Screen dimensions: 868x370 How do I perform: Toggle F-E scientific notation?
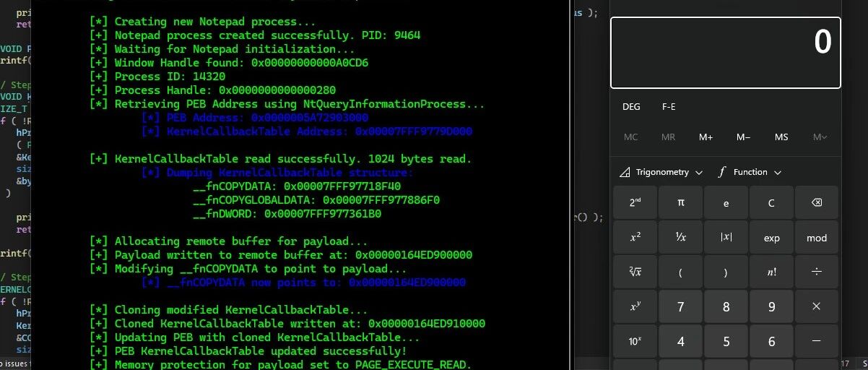(x=669, y=107)
